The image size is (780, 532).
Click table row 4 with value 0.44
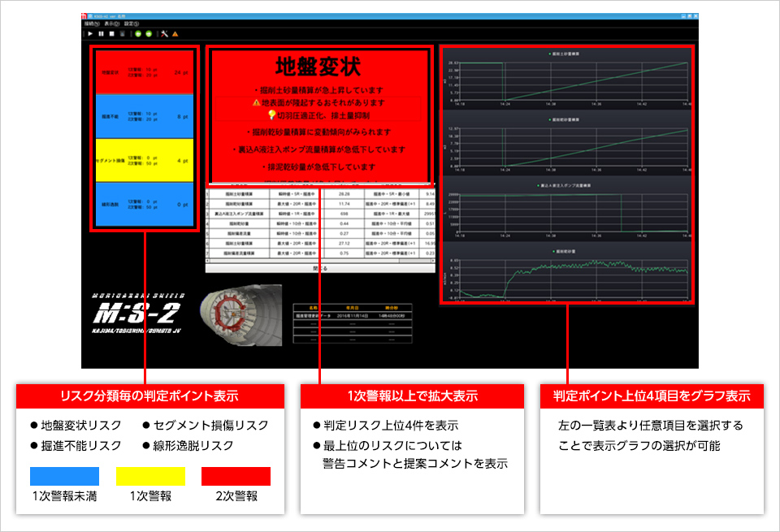coord(320,223)
